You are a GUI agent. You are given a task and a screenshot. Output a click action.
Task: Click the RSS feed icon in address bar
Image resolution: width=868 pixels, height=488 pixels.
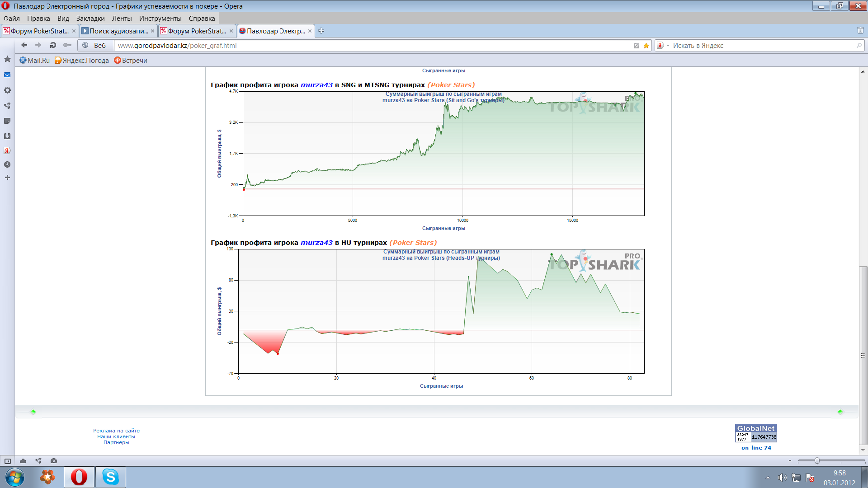[637, 46]
